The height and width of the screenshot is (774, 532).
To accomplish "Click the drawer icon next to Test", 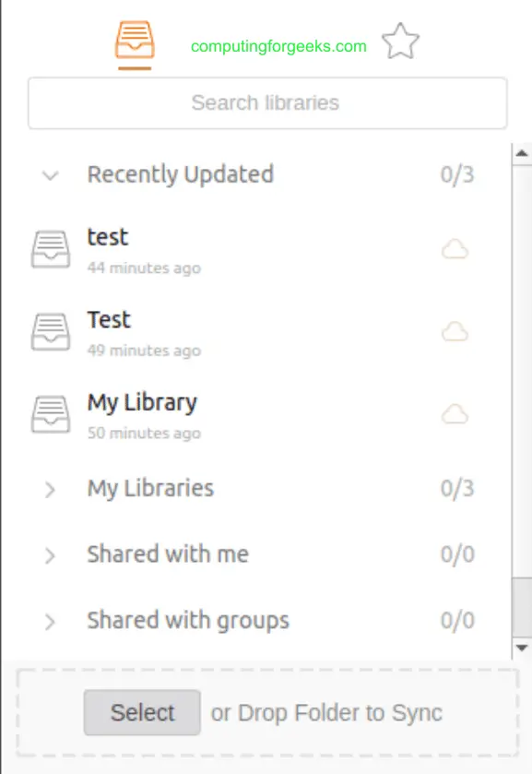I will pyautogui.click(x=51, y=332).
